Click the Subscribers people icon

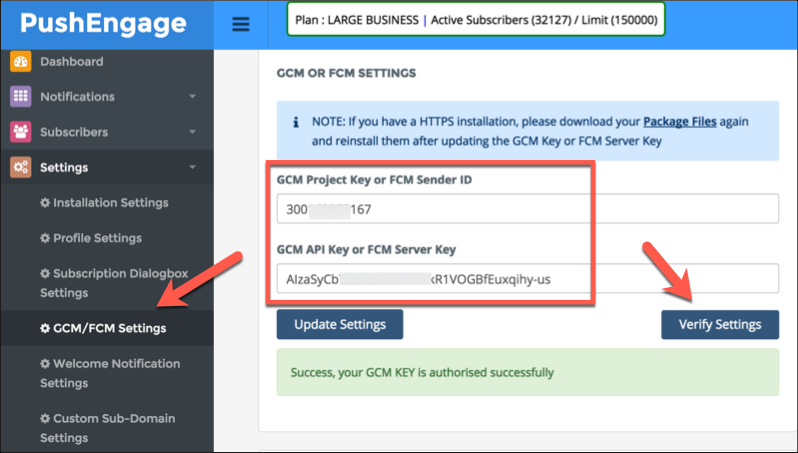[x=20, y=132]
